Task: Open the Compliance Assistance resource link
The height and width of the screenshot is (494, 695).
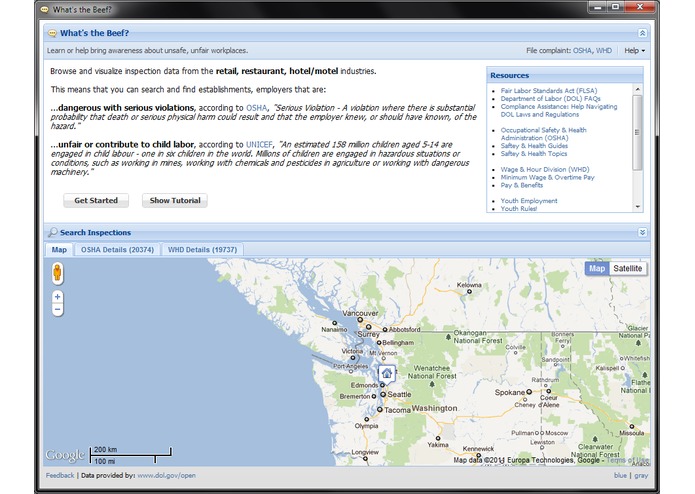Action: pyautogui.click(x=558, y=110)
